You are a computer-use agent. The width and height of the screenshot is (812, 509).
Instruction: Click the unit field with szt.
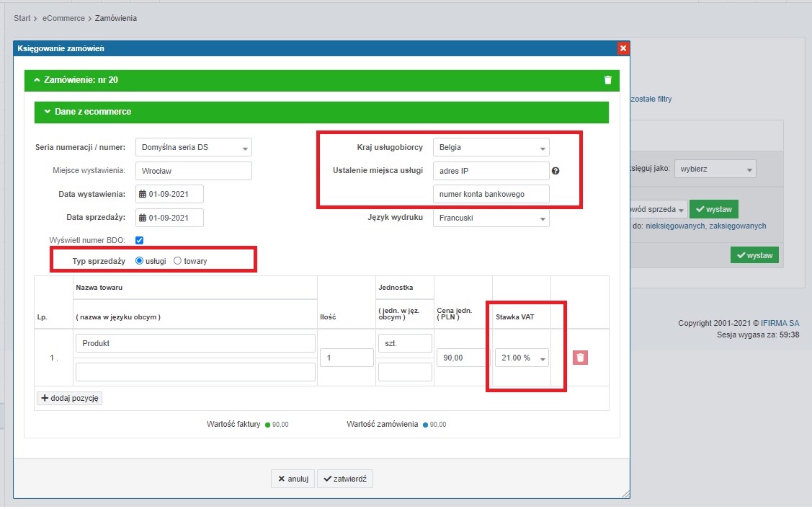pos(405,343)
